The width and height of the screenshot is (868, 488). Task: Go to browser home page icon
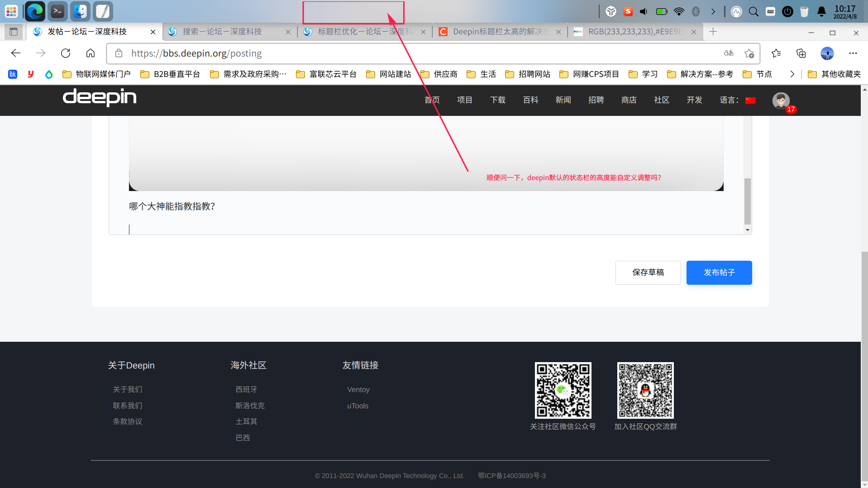point(91,53)
